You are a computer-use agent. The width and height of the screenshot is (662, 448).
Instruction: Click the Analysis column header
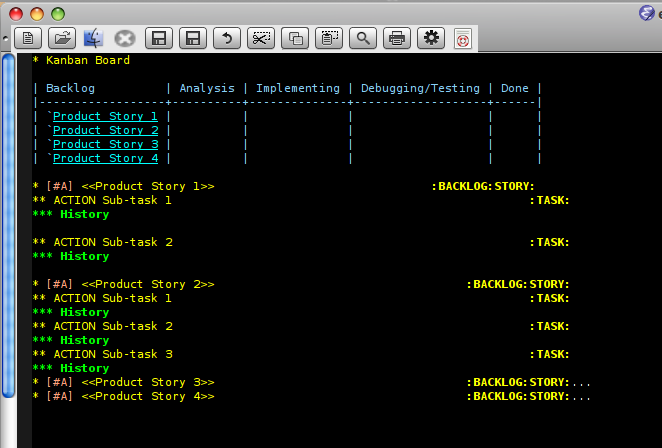tap(207, 88)
